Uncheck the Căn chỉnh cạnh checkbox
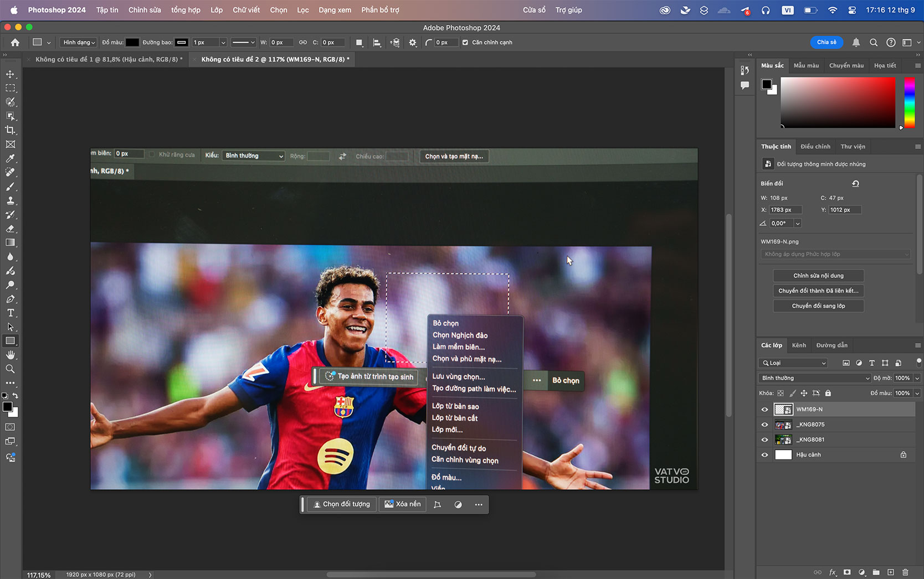924x579 pixels. coord(465,43)
